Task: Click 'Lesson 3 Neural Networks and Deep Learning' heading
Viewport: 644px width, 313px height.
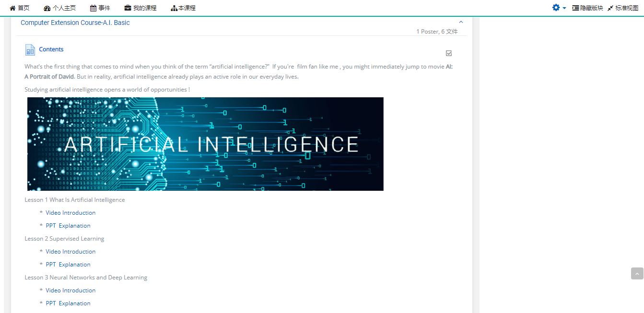Action: (x=86, y=278)
